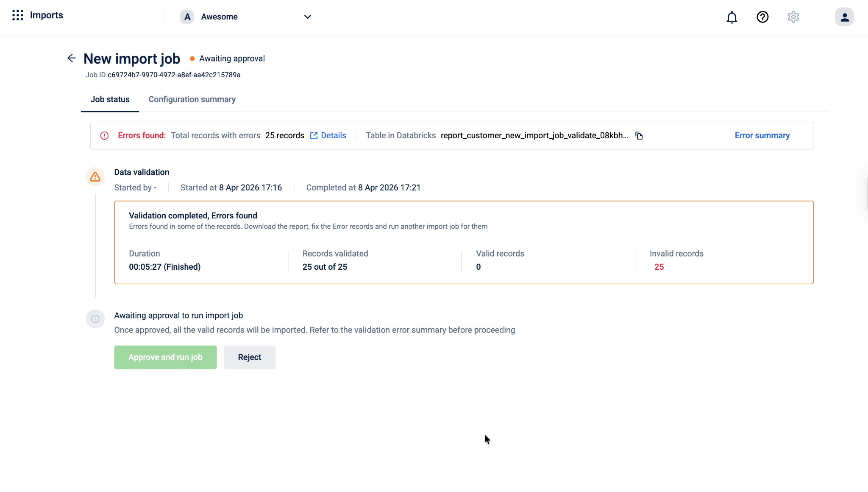Open the help question mark icon
The width and height of the screenshot is (868, 492).
[x=762, y=17]
